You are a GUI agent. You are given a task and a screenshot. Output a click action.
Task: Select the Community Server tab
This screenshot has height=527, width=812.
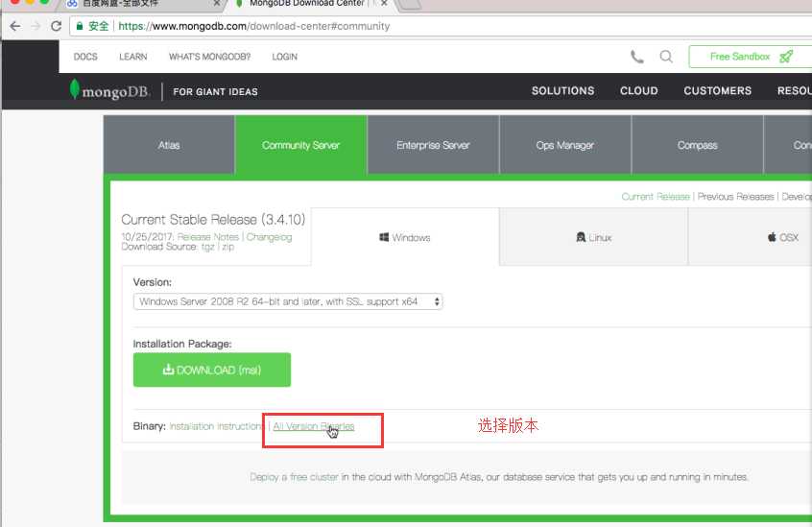pos(300,145)
